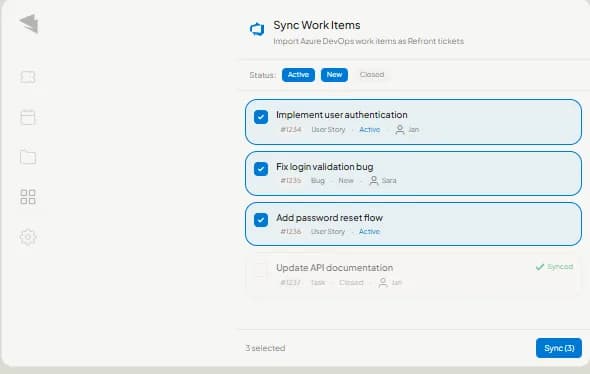
Task: Open the calendar icon in sidebar
Action: pos(28,117)
